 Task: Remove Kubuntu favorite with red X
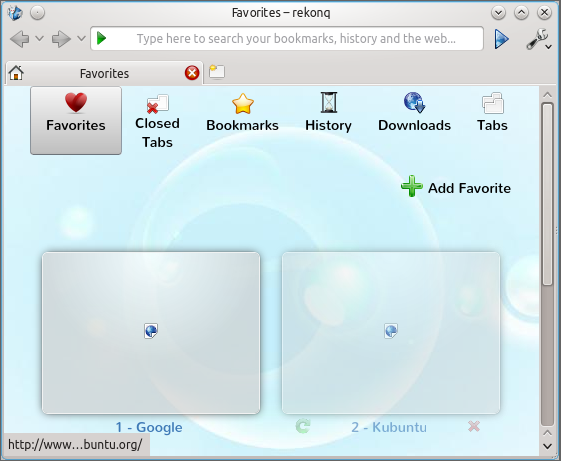474,426
